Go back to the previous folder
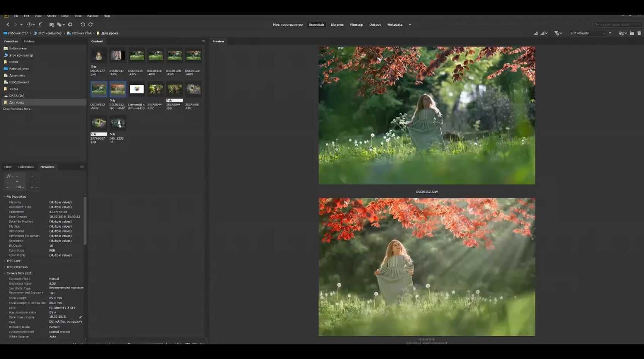This screenshot has height=359, width=644. pyautogui.click(x=8, y=24)
